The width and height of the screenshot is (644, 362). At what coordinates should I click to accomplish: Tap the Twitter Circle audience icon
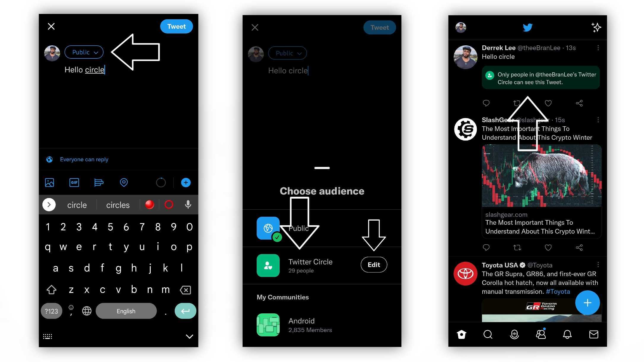[x=268, y=265]
